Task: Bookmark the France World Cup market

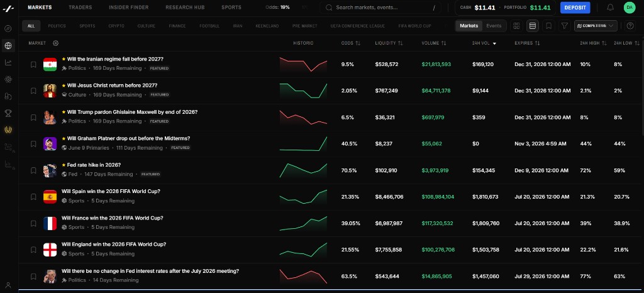Action: pos(33,223)
